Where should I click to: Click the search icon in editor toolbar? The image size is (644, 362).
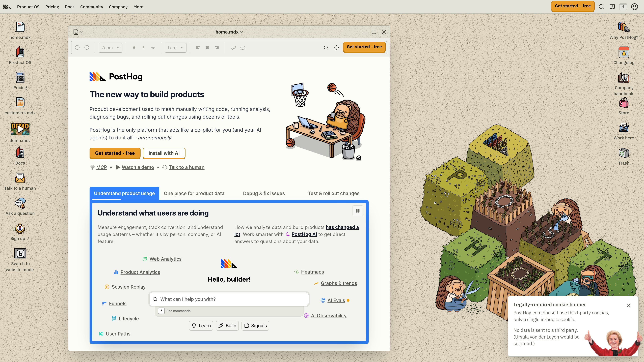[x=326, y=47]
